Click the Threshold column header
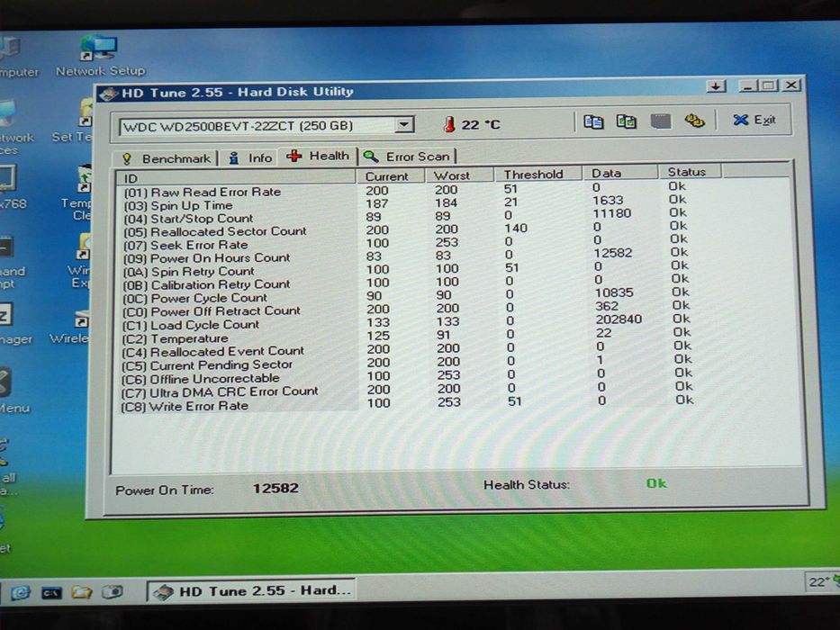 click(x=537, y=174)
